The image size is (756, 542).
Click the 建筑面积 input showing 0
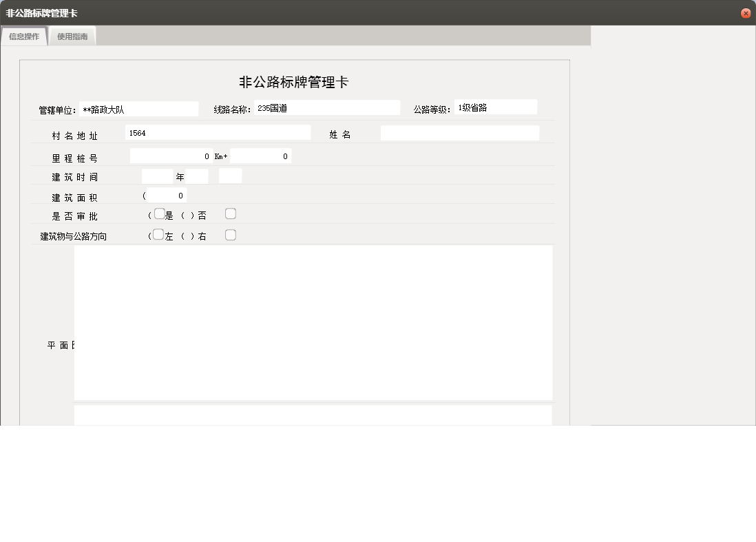pyautogui.click(x=166, y=195)
